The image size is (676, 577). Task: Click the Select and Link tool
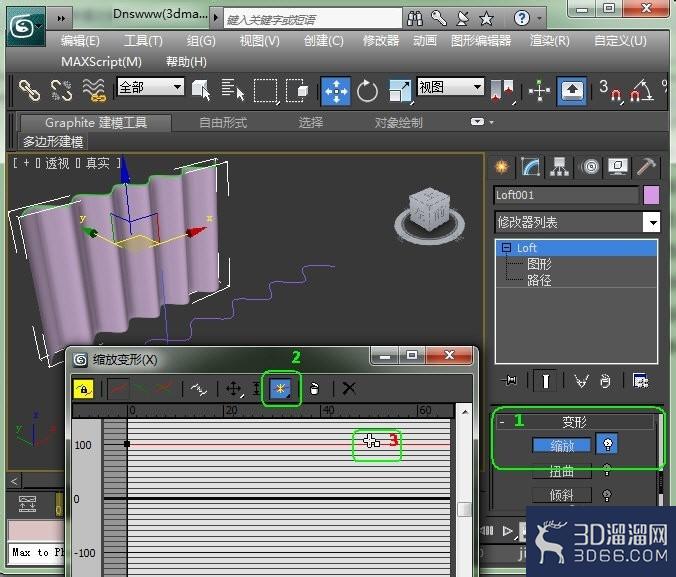[30, 91]
